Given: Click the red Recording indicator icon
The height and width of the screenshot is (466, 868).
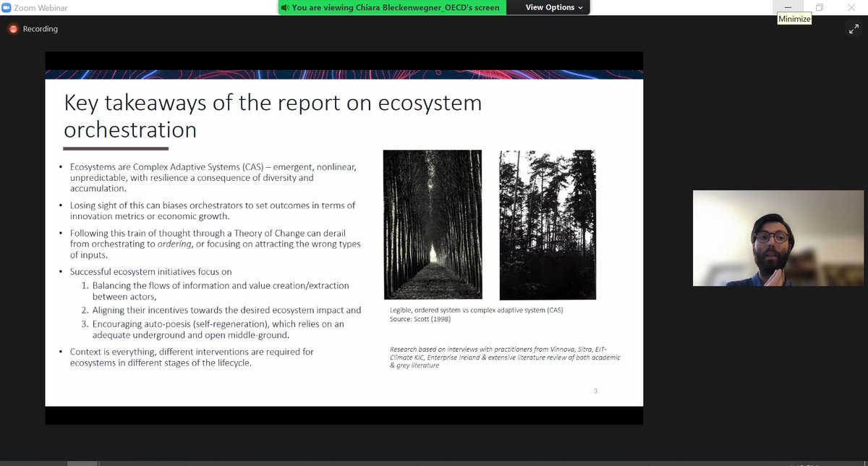Looking at the screenshot, I should pyautogui.click(x=13, y=29).
